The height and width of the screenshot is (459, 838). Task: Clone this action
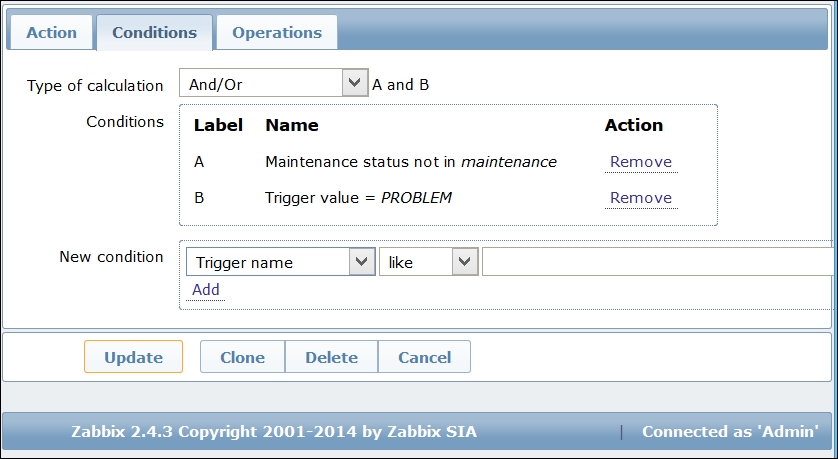[x=242, y=357]
